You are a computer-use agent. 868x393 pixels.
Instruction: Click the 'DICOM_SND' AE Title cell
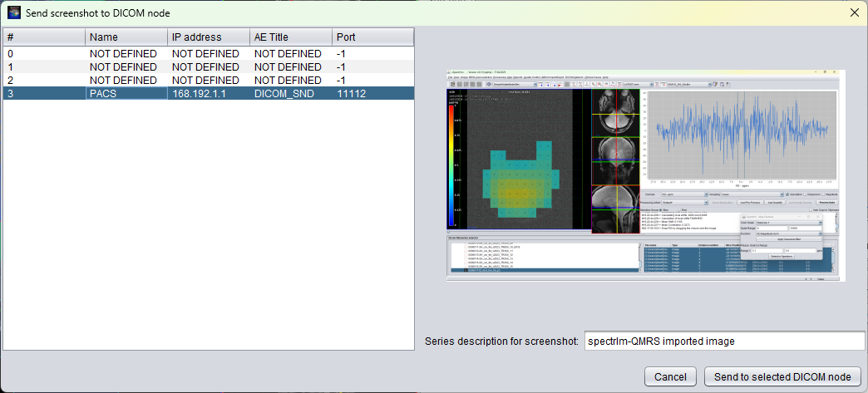coord(291,94)
